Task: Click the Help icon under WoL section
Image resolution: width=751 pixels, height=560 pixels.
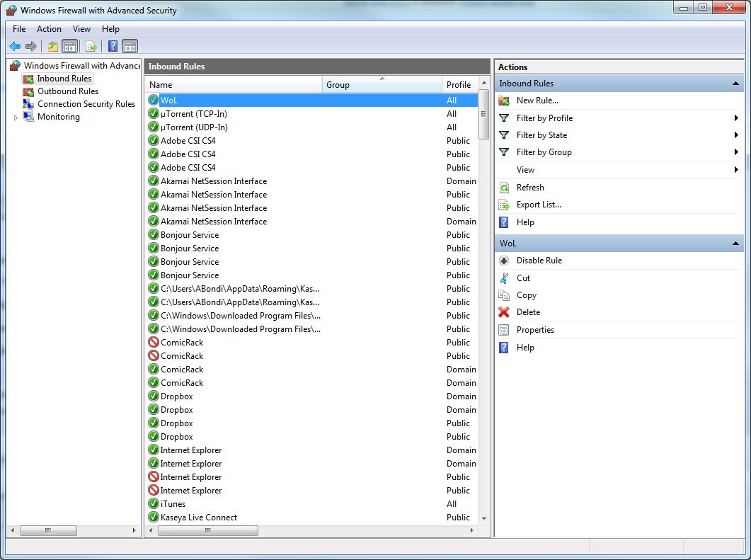Action: tap(504, 348)
